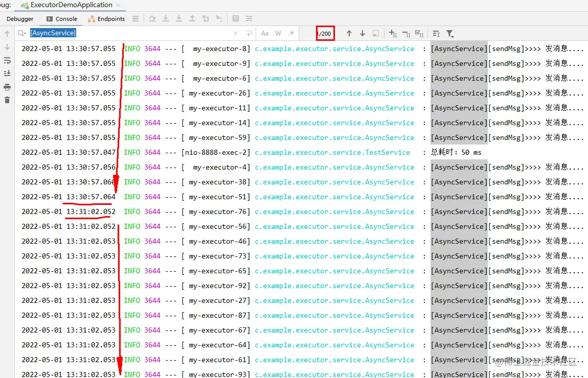Viewport: 588px width, 378px height.
Task: Switch to the Console tab
Action: coord(62,19)
